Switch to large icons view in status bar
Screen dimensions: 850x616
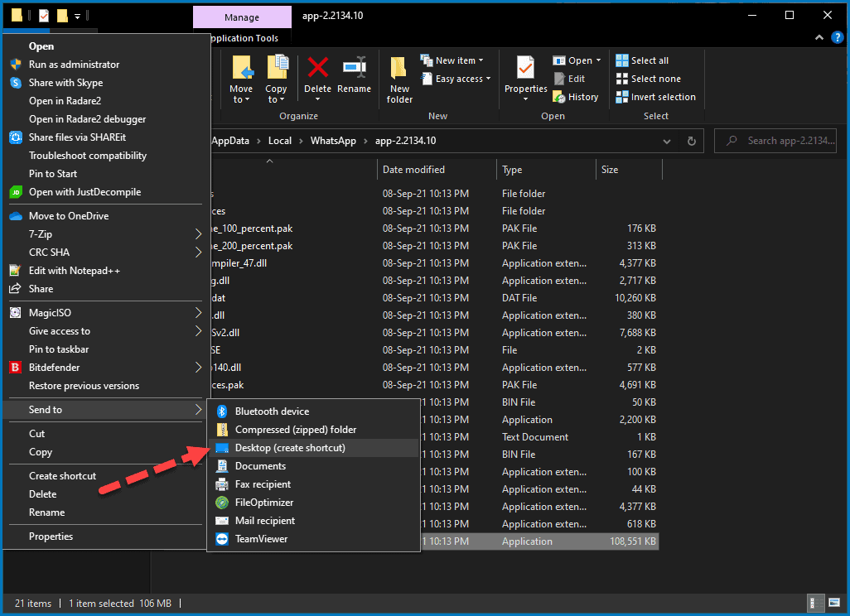point(834,603)
